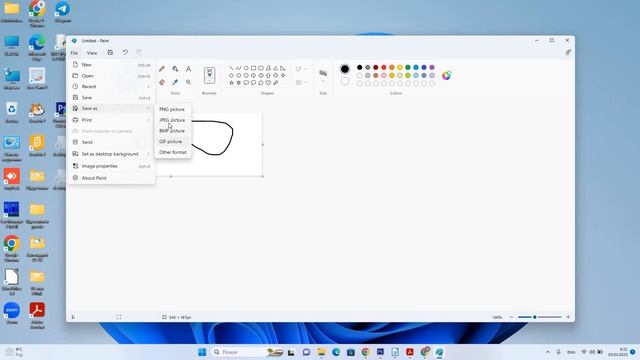Pick the yellow color swatch

(x=400, y=67)
